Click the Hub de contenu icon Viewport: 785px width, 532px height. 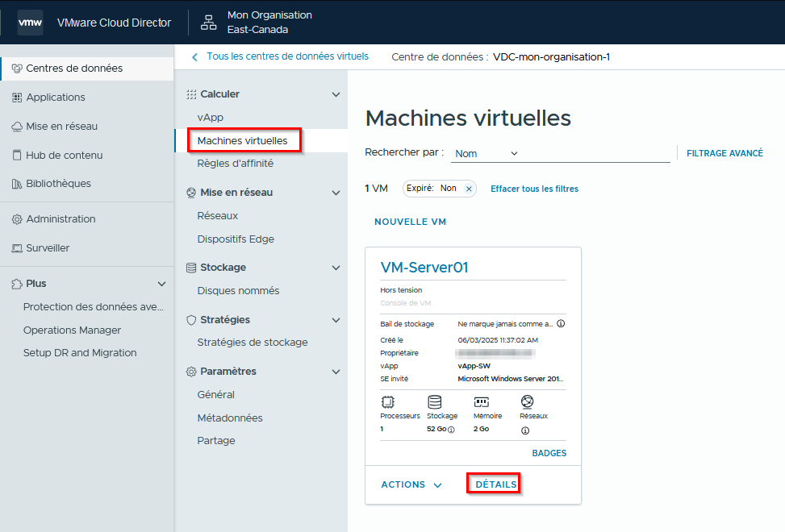tap(17, 155)
